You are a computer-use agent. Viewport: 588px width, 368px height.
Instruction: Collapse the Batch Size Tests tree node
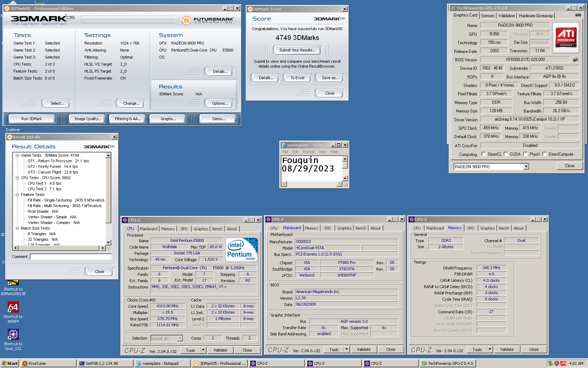(17, 228)
